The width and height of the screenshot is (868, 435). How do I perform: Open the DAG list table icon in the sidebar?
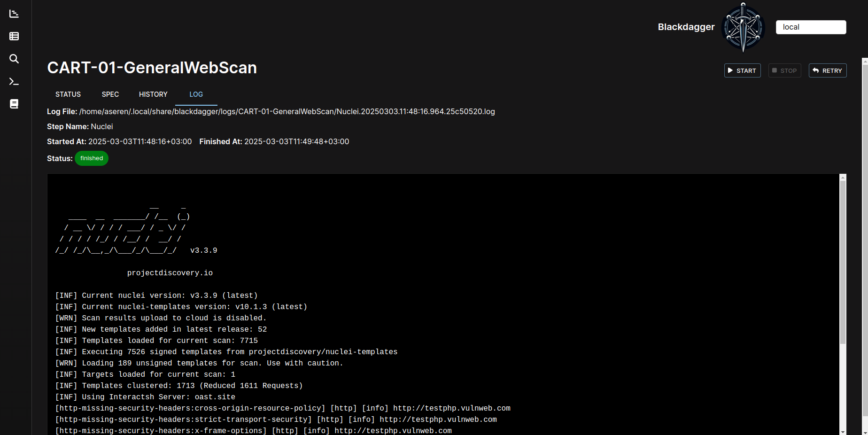14,36
